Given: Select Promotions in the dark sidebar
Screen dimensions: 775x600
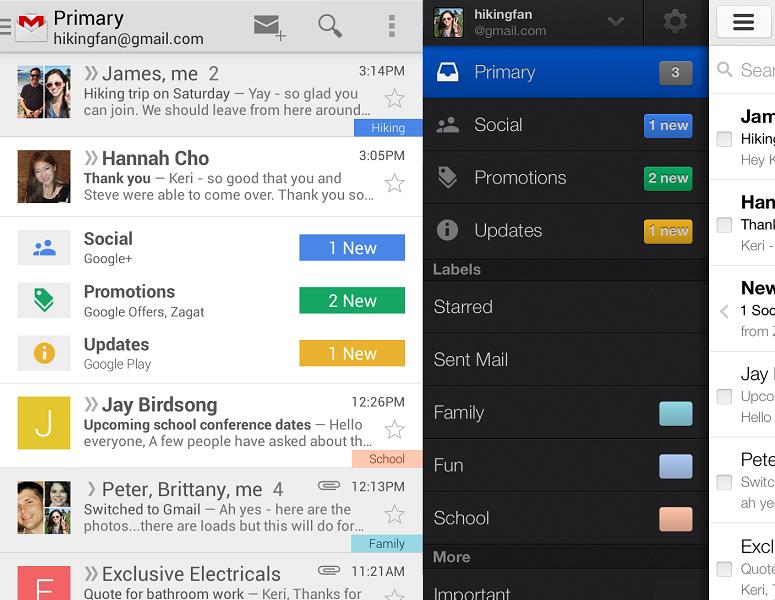Looking at the screenshot, I should point(566,177).
